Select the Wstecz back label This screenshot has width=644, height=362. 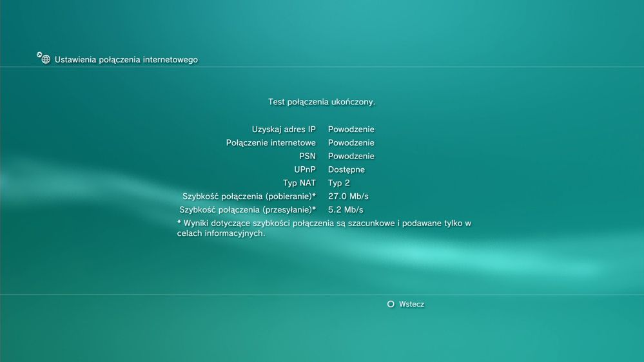(x=411, y=304)
